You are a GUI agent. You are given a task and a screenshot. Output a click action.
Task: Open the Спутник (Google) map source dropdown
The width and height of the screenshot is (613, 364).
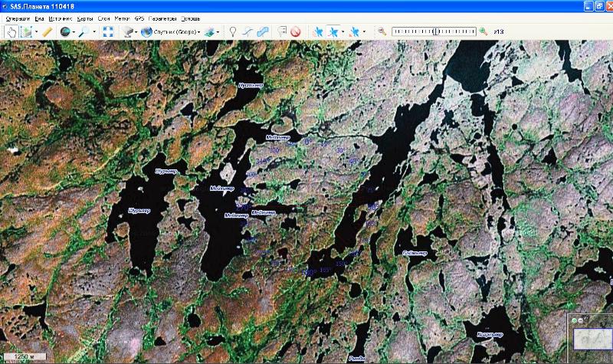click(170, 32)
